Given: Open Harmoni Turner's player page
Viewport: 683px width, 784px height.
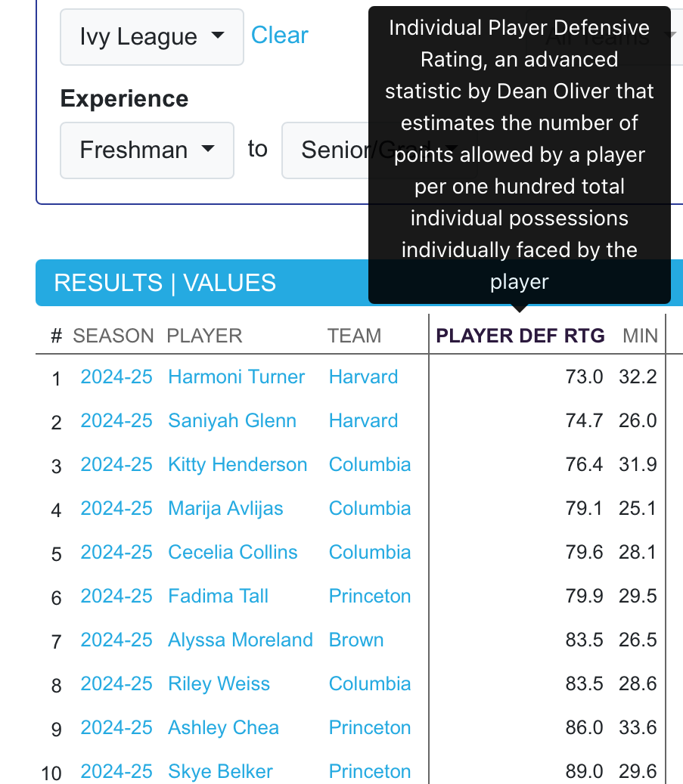Looking at the screenshot, I should [236, 377].
